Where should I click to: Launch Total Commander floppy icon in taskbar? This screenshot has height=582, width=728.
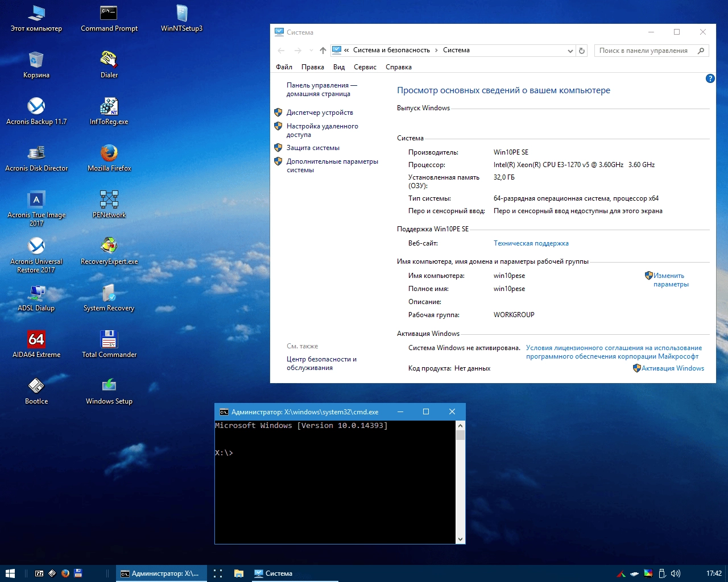[78, 573]
